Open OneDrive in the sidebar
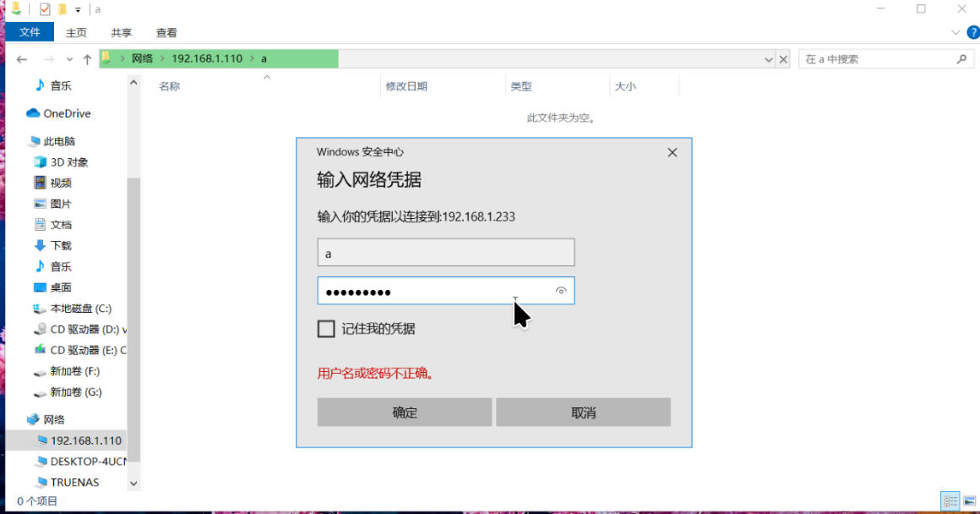980x514 pixels. click(x=67, y=114)
